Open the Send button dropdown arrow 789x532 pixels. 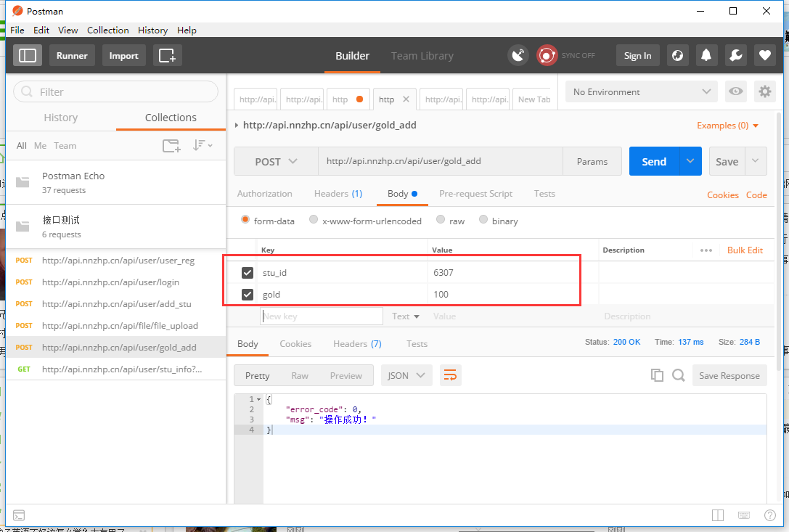(x=690, y=161)
